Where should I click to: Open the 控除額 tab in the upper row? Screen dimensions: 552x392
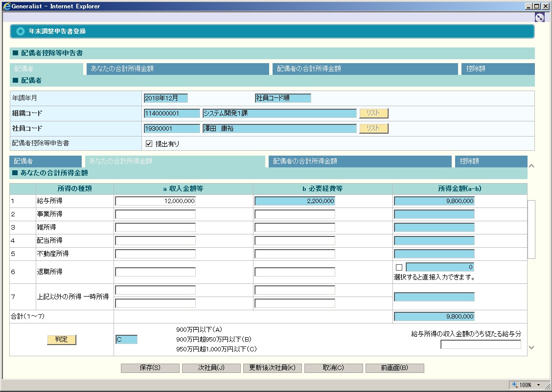497,69
